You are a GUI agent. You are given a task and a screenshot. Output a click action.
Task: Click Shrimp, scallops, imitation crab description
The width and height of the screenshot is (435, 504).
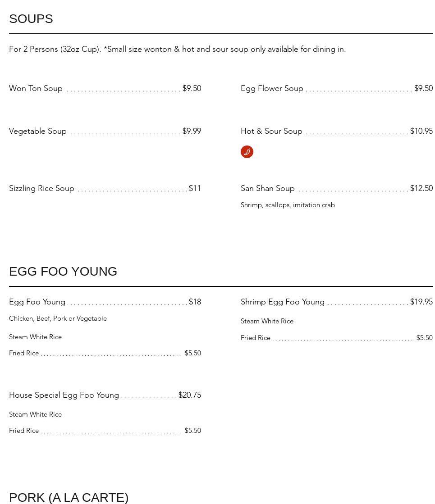pos(288,205)
